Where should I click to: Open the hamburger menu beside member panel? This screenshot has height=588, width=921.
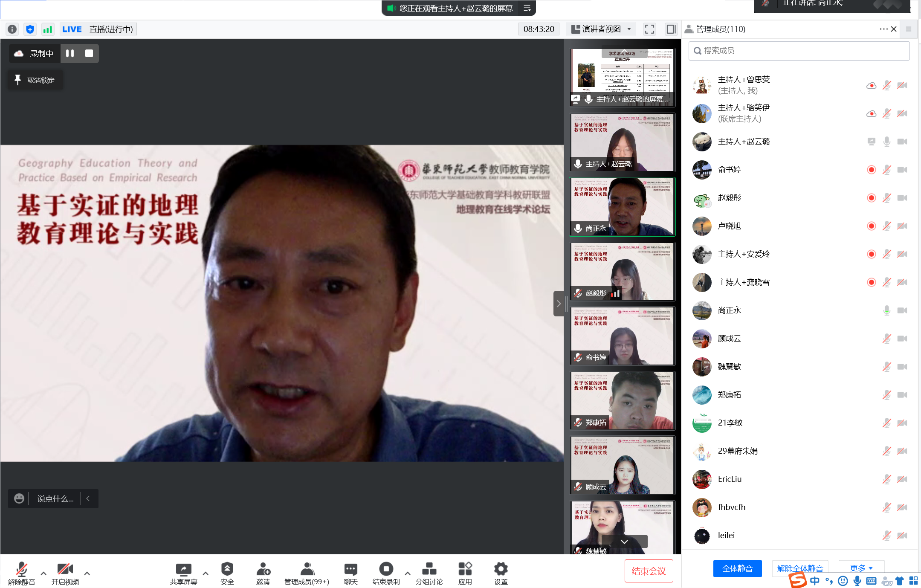909,29
